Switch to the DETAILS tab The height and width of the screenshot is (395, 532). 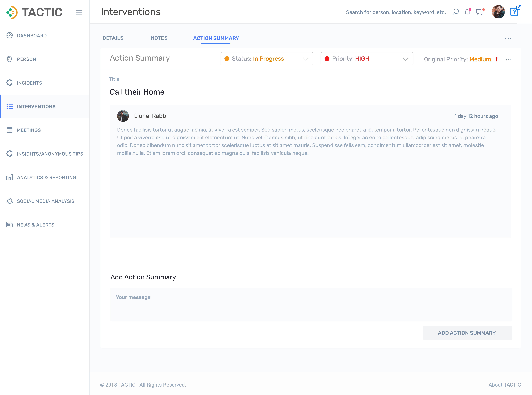pyautogui.click(x=113, y=38)
